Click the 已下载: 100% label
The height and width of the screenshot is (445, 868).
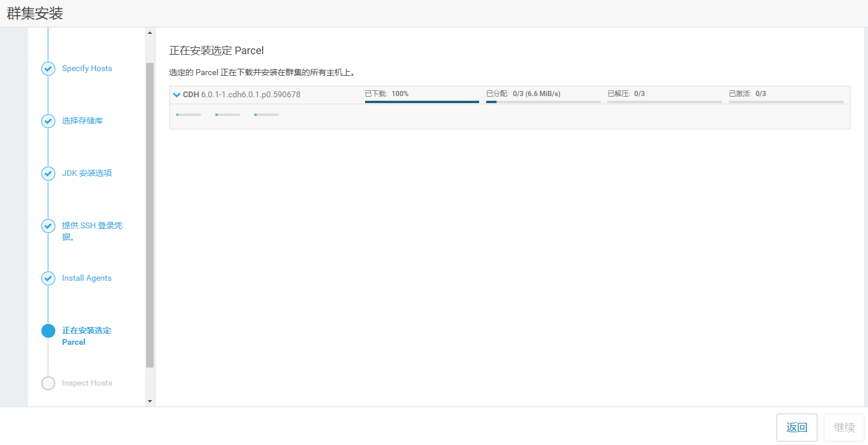pos(387,93)
